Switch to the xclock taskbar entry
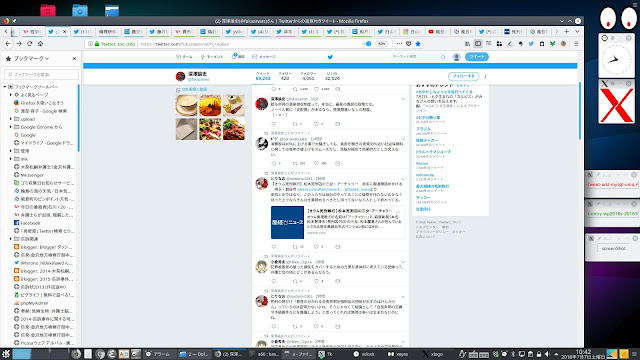 click(x=364, y=354)
